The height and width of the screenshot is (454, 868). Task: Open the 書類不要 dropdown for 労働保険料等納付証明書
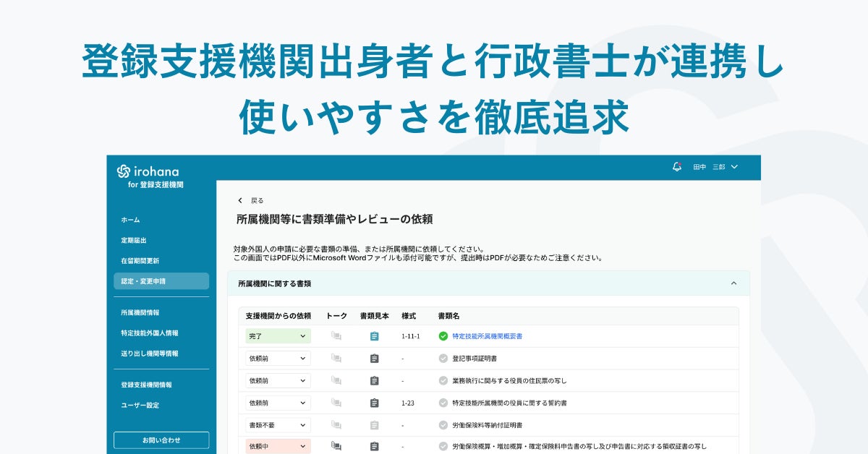tap(278, 425)
